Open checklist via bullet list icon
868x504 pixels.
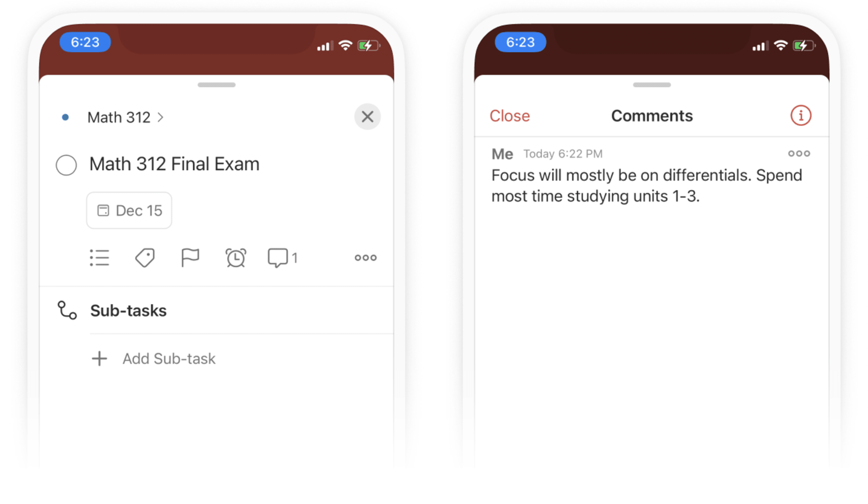tap(100, 257)
